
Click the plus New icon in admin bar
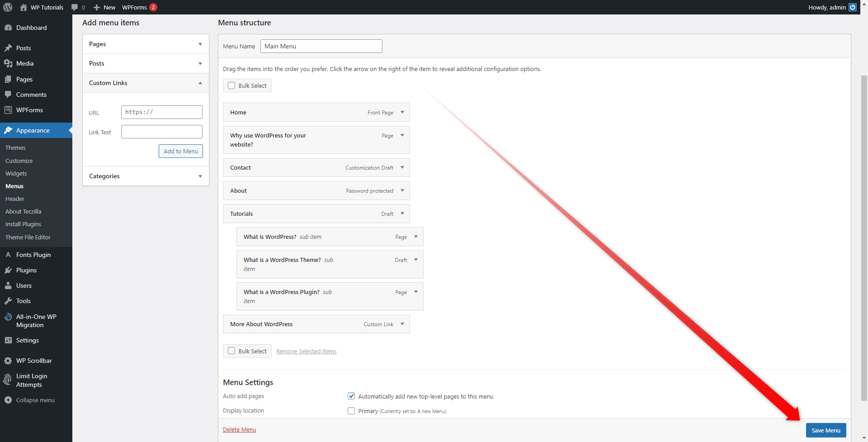(96, 7)
